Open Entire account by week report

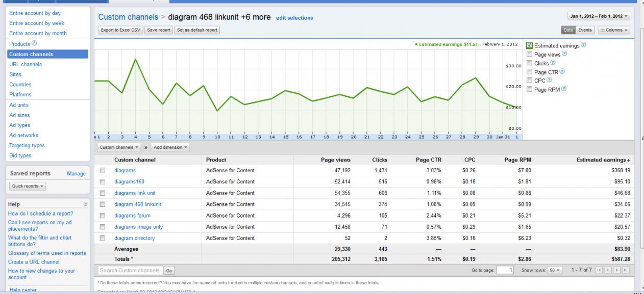tap(37, 23)
